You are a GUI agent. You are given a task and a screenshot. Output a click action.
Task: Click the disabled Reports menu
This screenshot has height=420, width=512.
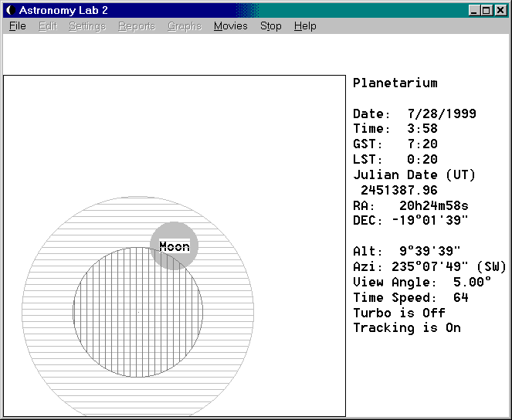click(x=136, y=26)
